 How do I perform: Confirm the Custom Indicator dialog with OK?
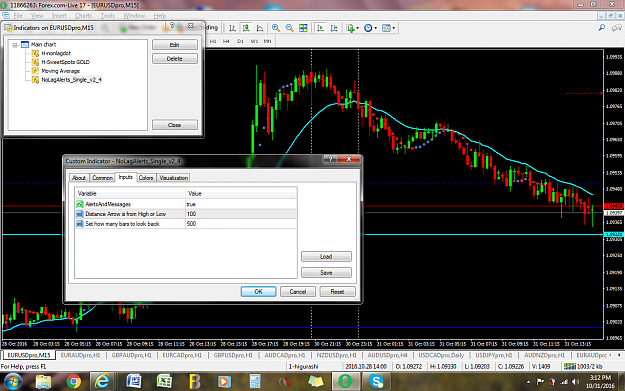click(x=258, y=291)
